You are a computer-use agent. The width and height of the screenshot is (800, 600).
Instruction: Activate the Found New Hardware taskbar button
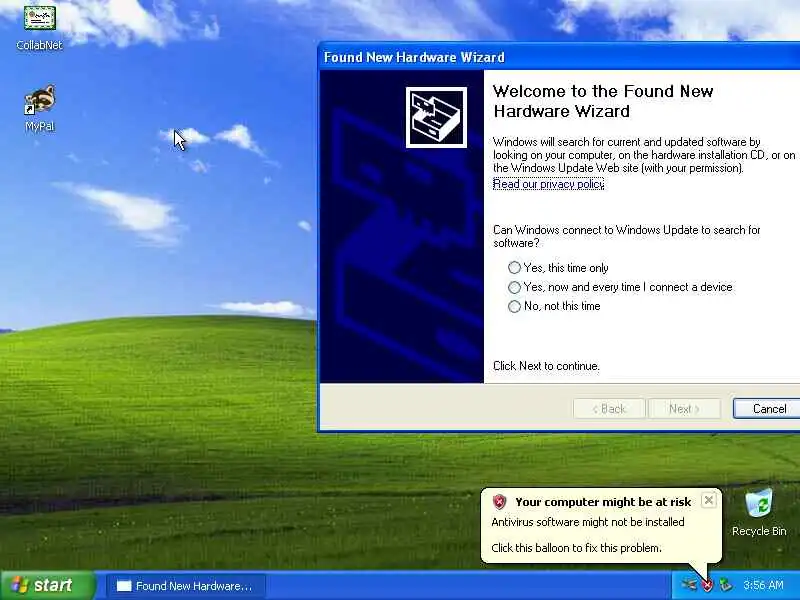coord(186,586)
